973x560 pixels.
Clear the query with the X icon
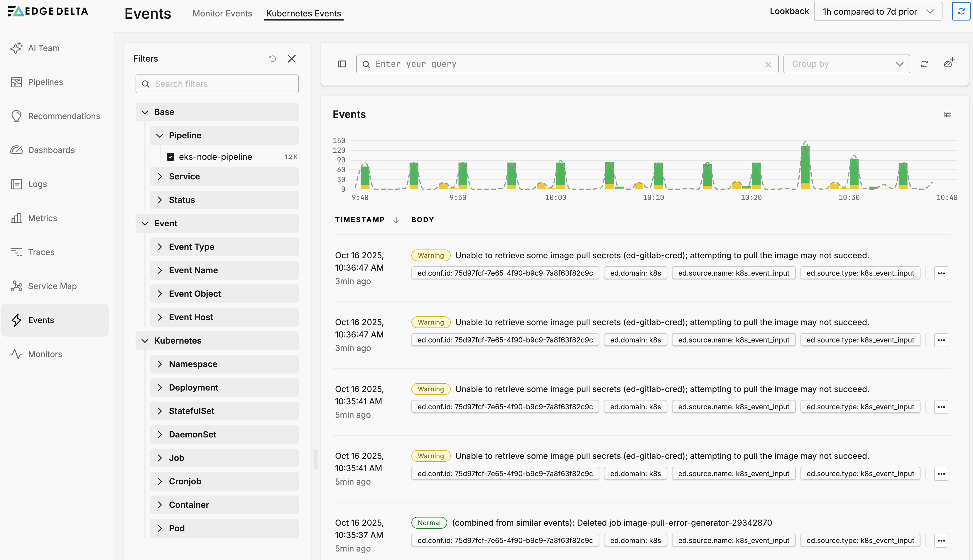(x=768, y=64)
